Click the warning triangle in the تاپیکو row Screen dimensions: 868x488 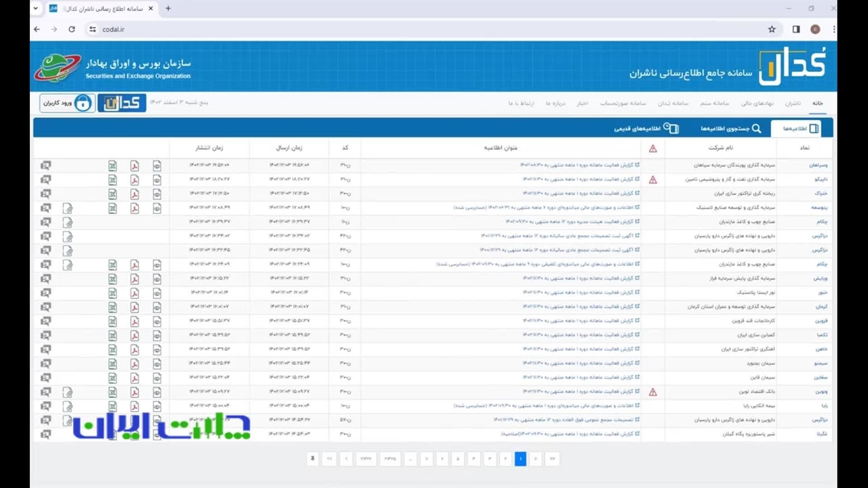click(x=653, y=180)
